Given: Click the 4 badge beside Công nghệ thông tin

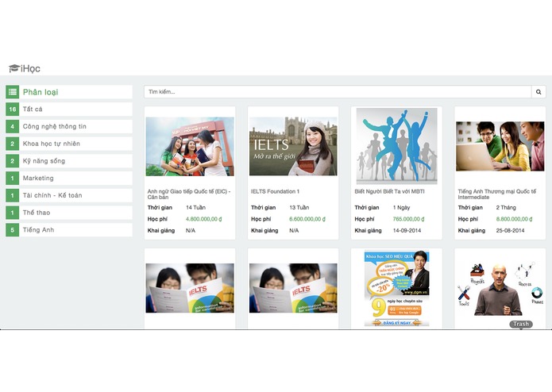Looking at the screenshot, I should 13,126.
